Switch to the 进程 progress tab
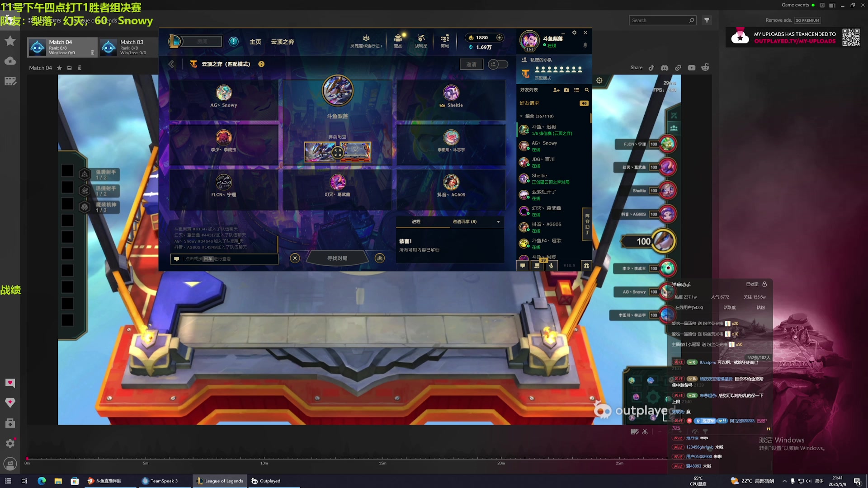The width and height of the screenshot is (868, 488). (x=416, y=221)
